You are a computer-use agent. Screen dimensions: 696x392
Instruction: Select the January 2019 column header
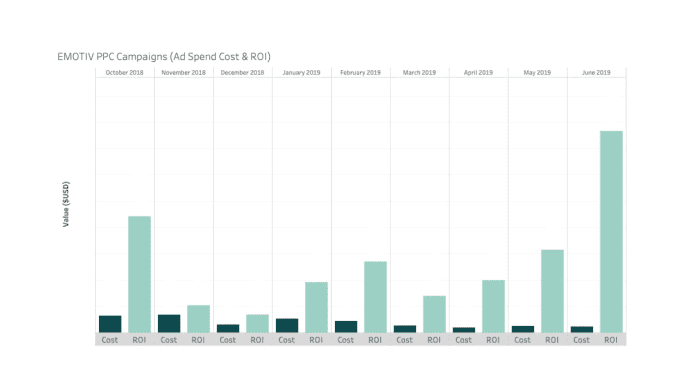click(x=301, y=72)
